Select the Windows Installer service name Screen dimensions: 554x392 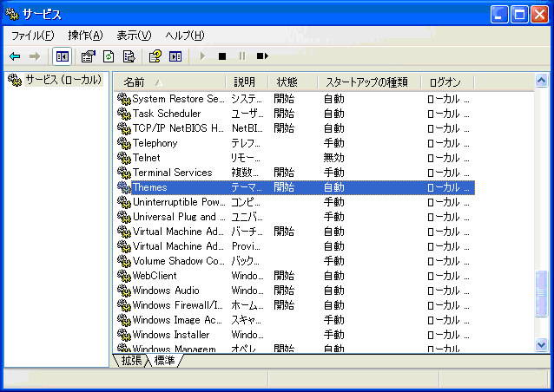click(x=171, y=335)
